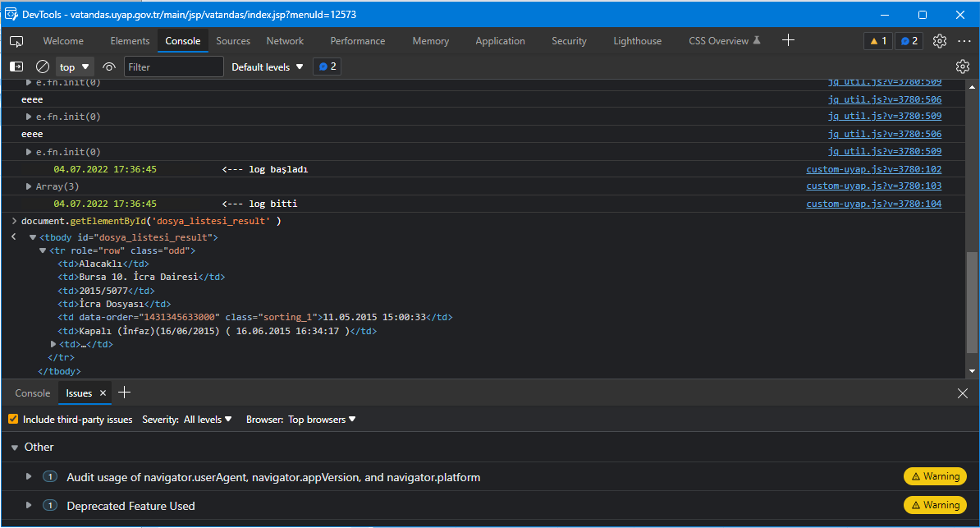Screen dimensions: 980x528
Task: Clear the console messages
Action: tap(43, 67)
